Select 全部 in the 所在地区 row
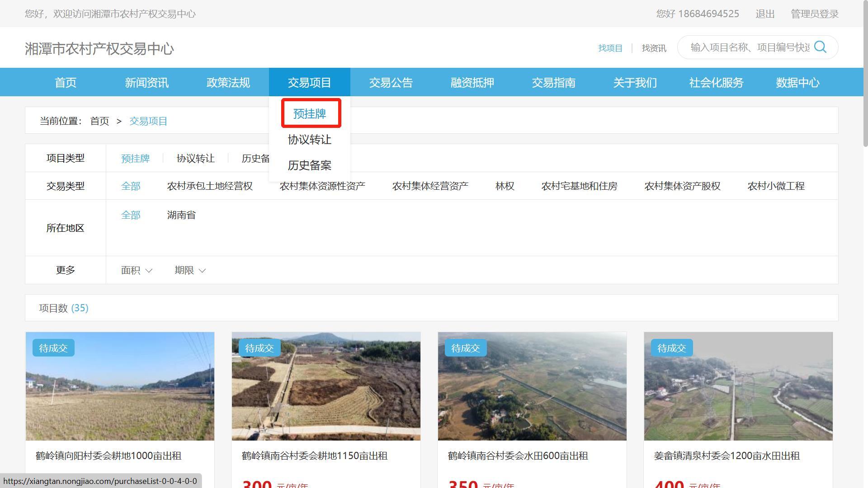This screenshot has height=488, width=868. tap(131, 215)
